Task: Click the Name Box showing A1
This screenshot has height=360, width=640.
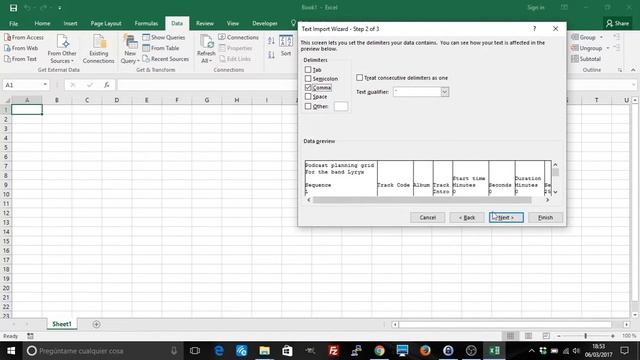Action: click(22, 85)
